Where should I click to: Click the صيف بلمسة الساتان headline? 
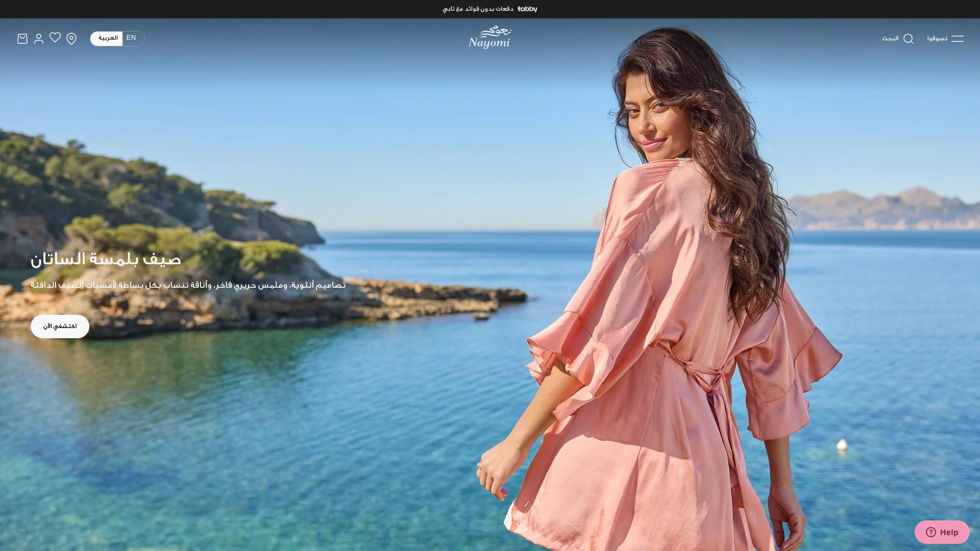(106, 260)
